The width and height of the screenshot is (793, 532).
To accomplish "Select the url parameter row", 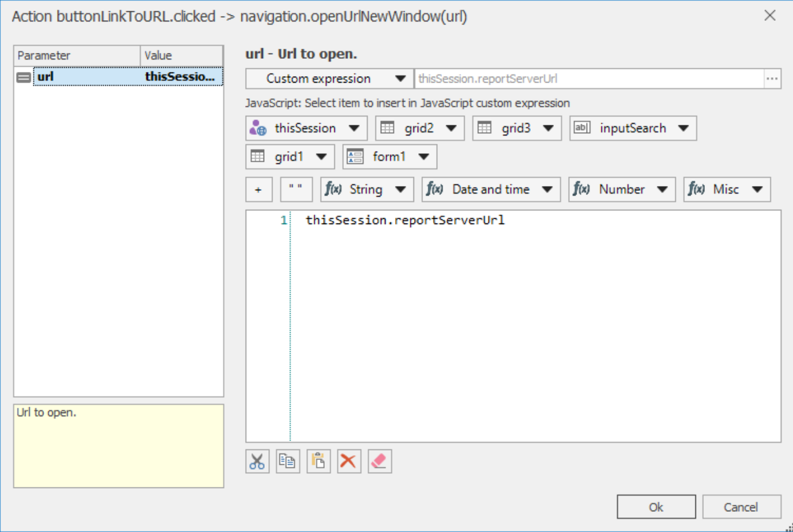I will point(118,77).
